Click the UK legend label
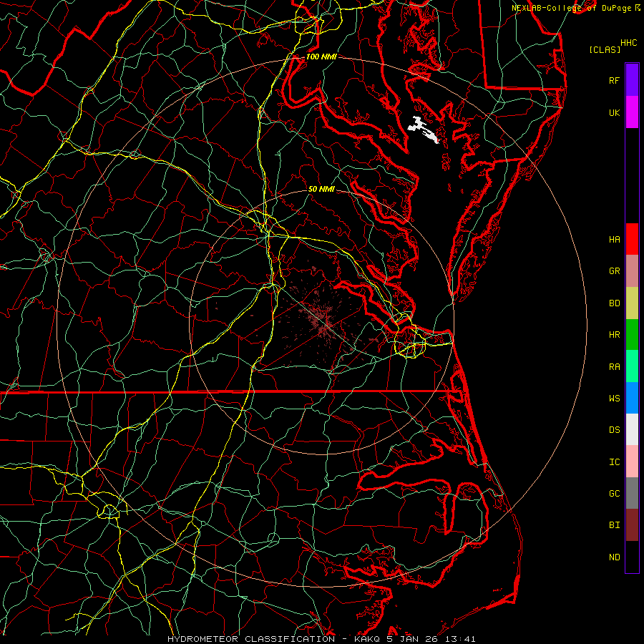 (x=614, y=112)
